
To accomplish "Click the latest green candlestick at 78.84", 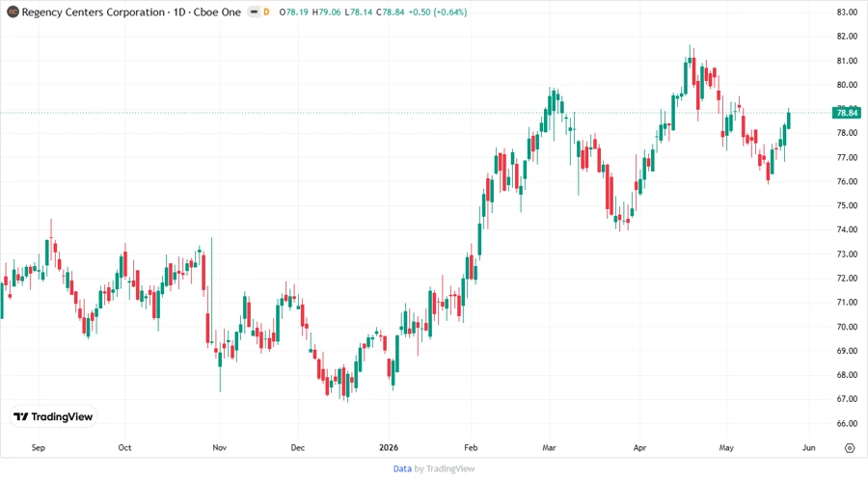I will point(788,120).
